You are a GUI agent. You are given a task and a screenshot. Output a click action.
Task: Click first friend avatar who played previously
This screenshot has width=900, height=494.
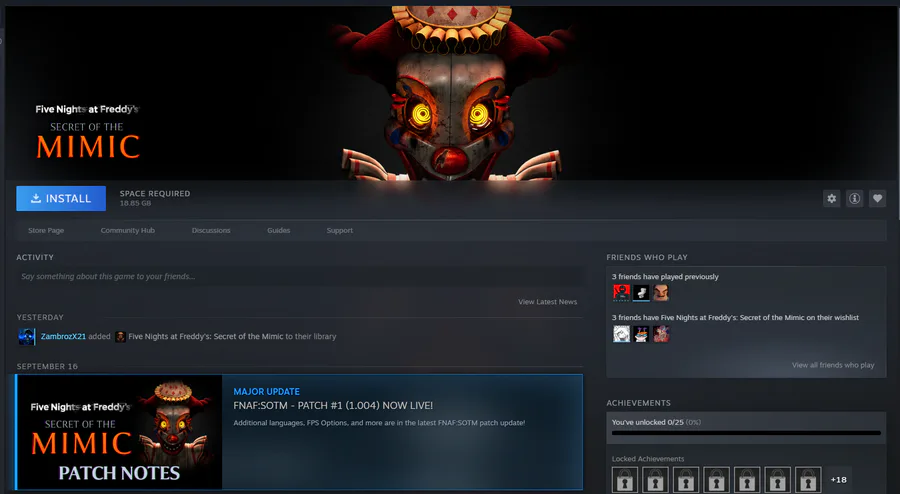(x=622, y=293)
